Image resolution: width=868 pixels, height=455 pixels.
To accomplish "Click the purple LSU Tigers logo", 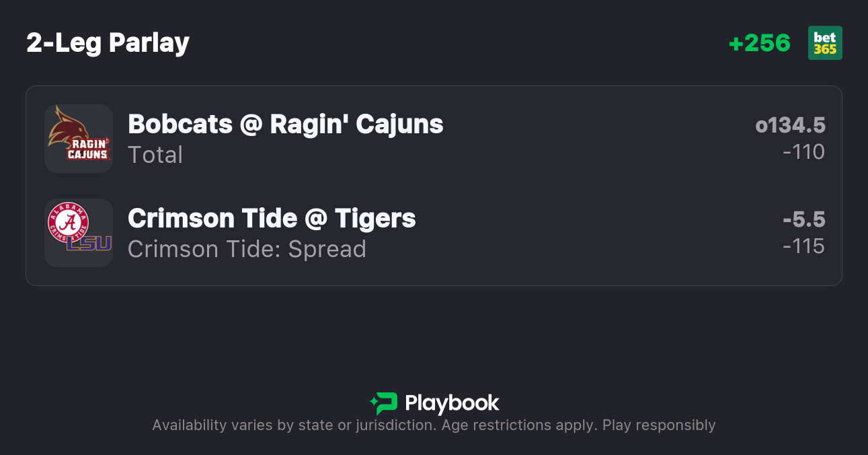I will point(89,243).
